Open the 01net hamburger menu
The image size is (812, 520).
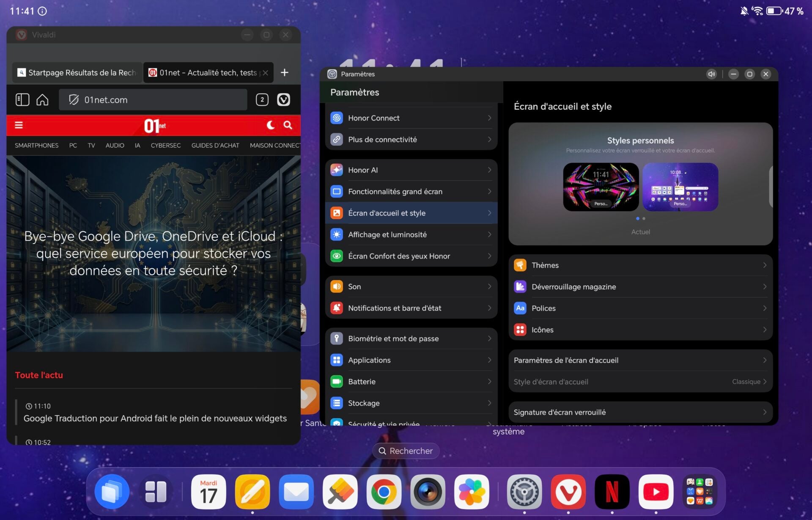19,125
